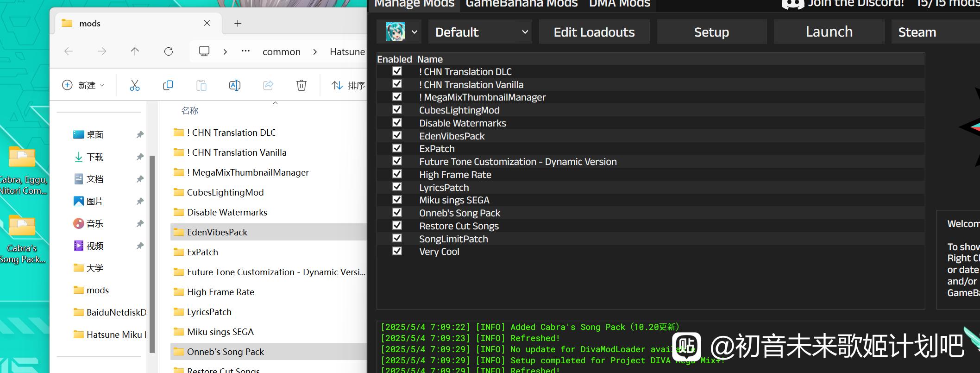Open the 排序 Sort menu in Explorer
The image size is (980, 373).
[x=348, y=85]
